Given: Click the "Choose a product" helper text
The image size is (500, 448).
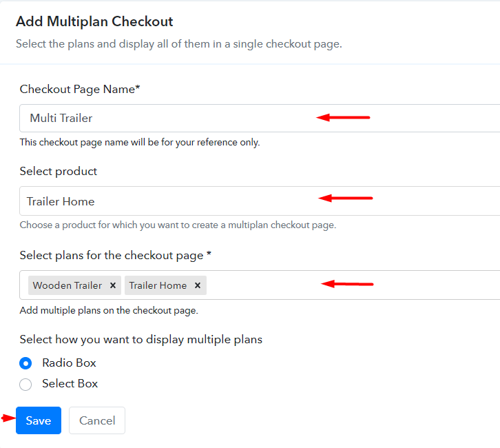Looking at the screenshot, I should (178, 225).
